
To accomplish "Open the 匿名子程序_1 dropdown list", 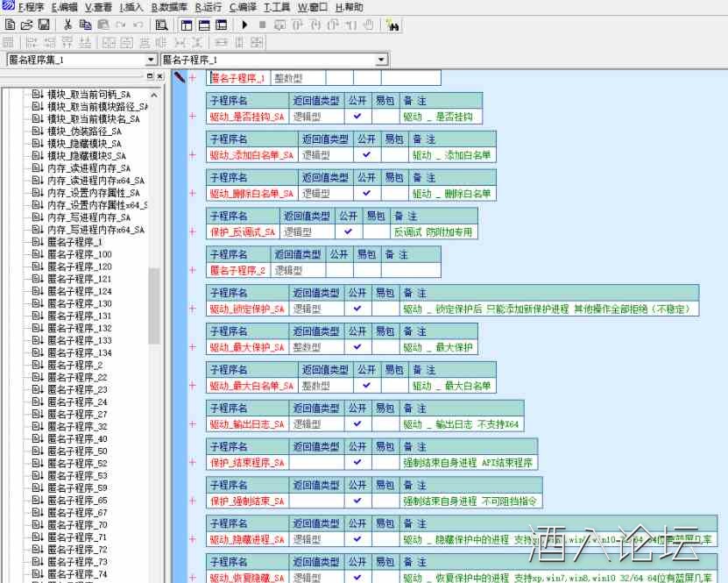I will coord(381,60).
